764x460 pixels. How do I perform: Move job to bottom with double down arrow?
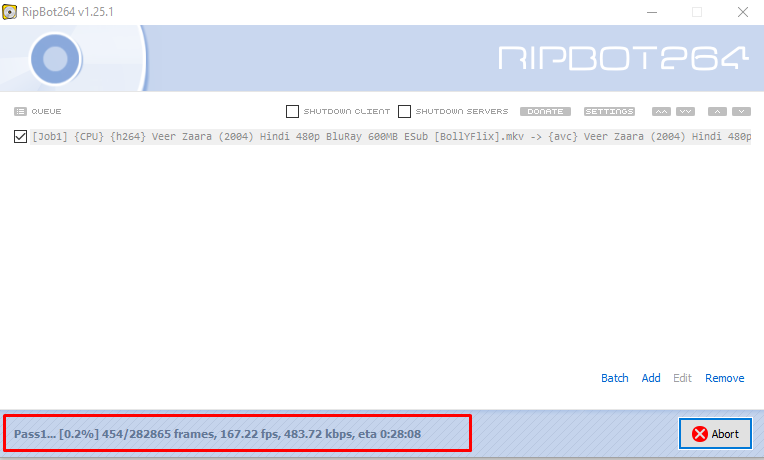(685, 112)
